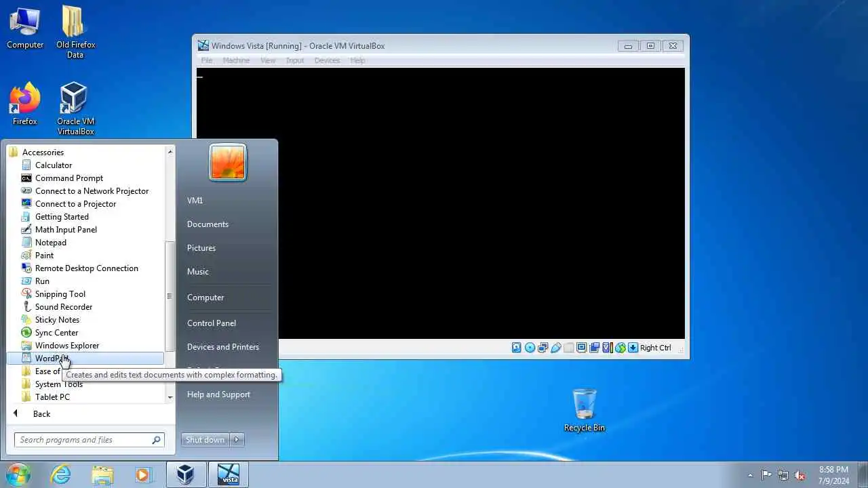Open the File menu in VirtualBox
868x488 pixels.
tap(207, 60)
